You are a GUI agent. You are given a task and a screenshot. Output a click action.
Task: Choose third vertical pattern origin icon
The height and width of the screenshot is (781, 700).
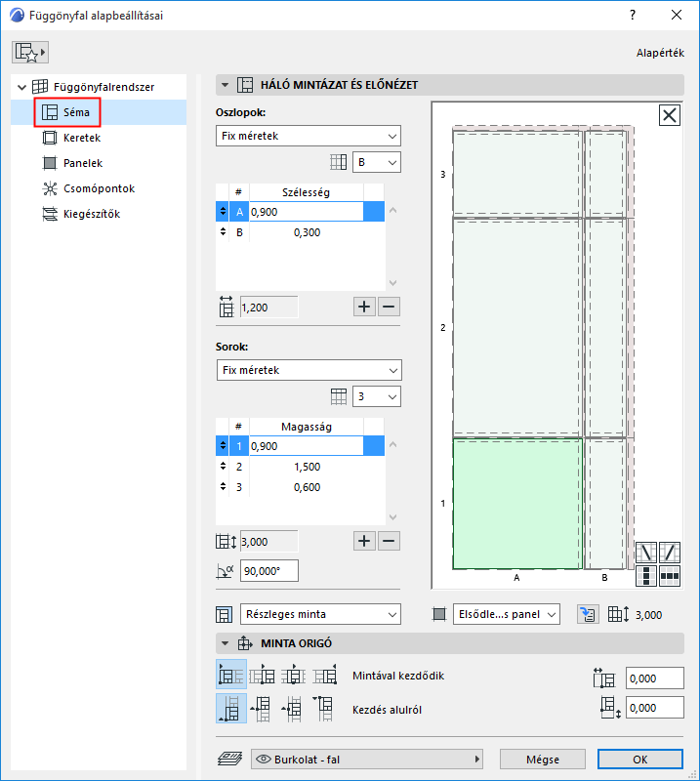click(293, 709)
